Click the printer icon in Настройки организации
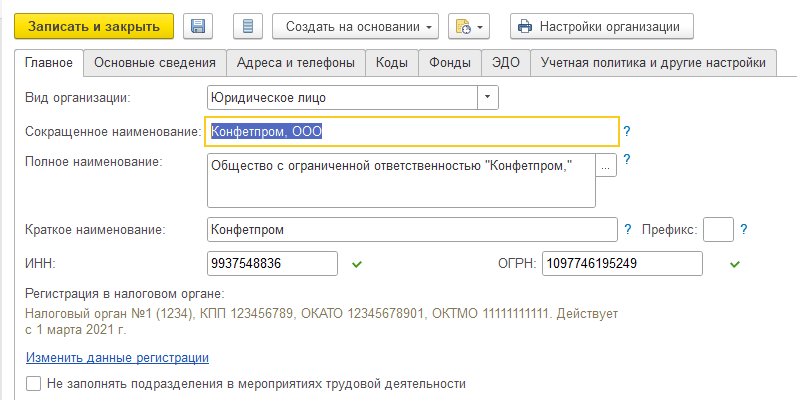The width and height of the screenshot is (797, 400). (x=525, y=26)
